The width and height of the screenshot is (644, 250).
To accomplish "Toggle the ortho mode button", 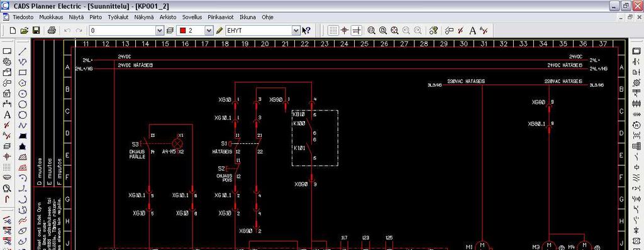I will click(357, 30).
